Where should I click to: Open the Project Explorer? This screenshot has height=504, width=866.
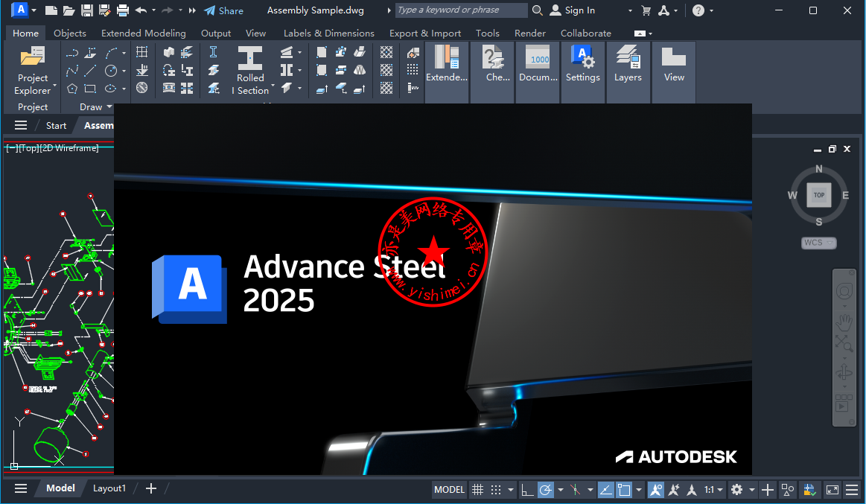[x=33, y=71]
